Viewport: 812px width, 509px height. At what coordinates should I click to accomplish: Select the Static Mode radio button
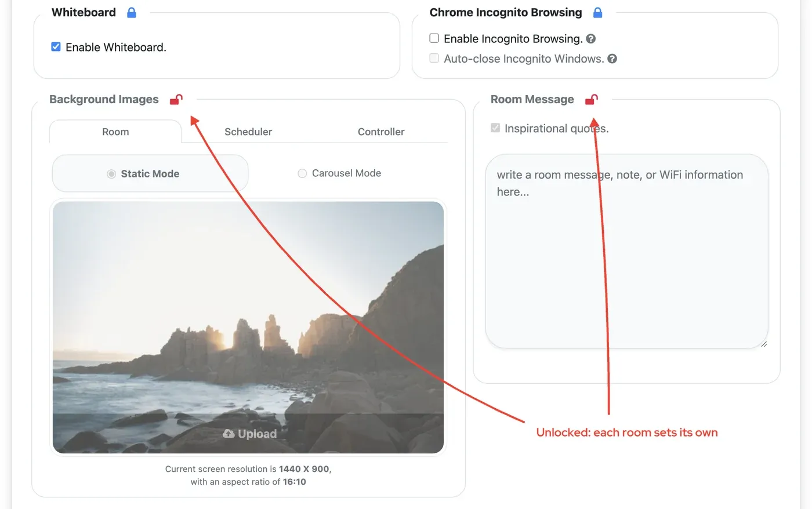[x=111, y=174]
